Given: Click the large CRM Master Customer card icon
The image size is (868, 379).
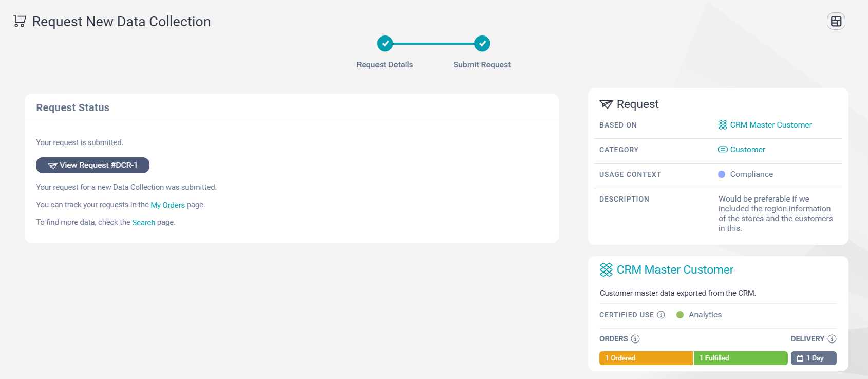Looking at the screenshot, I should (x=606, y=270).
